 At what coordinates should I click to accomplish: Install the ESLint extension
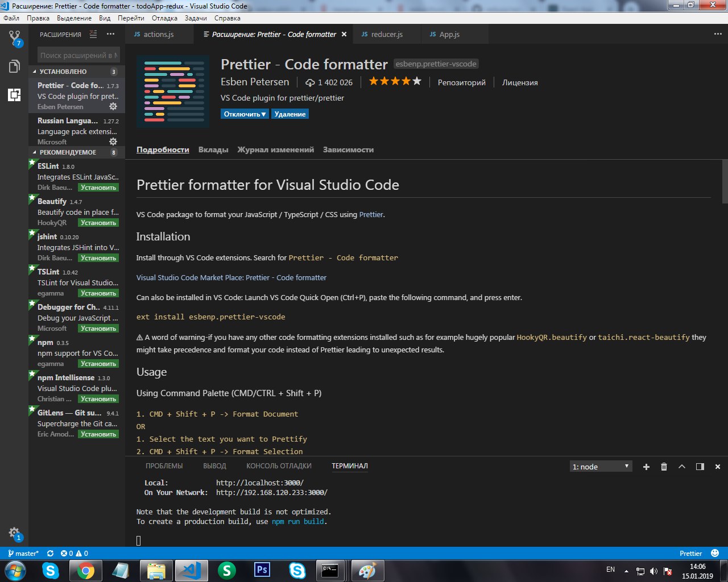(x=98, y=188)
